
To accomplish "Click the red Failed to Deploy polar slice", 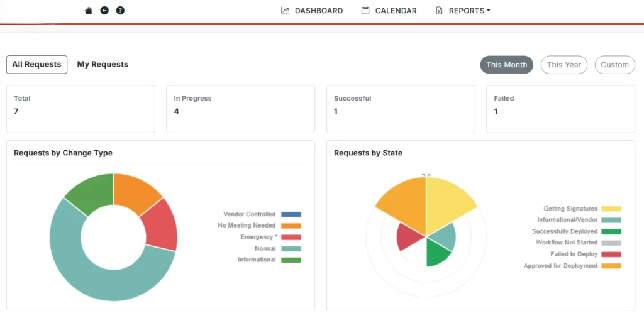I will coord(409,237).
